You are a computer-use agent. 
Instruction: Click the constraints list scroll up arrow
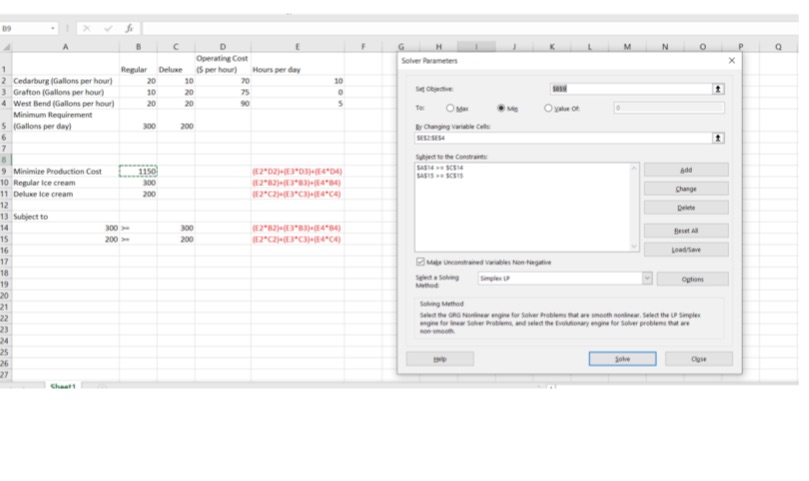pos(634,168)
